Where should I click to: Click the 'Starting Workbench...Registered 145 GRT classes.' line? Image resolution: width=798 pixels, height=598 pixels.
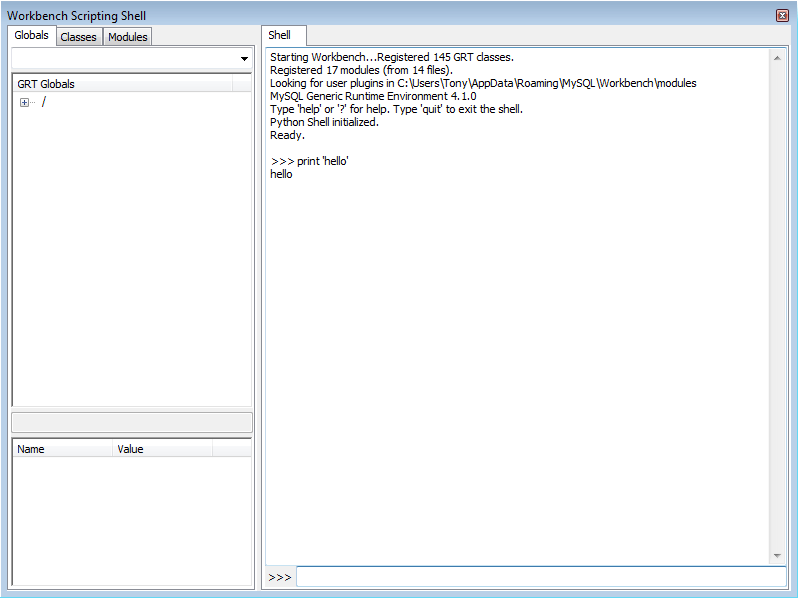pos(392,57)
